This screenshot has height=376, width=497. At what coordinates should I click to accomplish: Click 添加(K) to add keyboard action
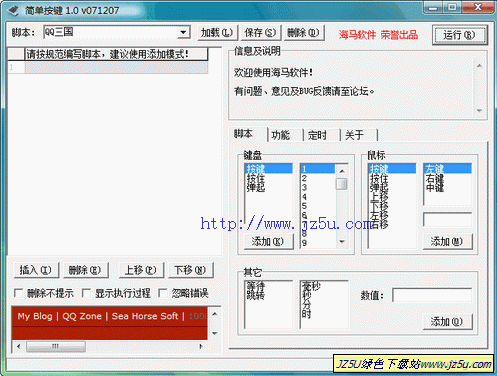pyautogui.click(x=269, y=241)
